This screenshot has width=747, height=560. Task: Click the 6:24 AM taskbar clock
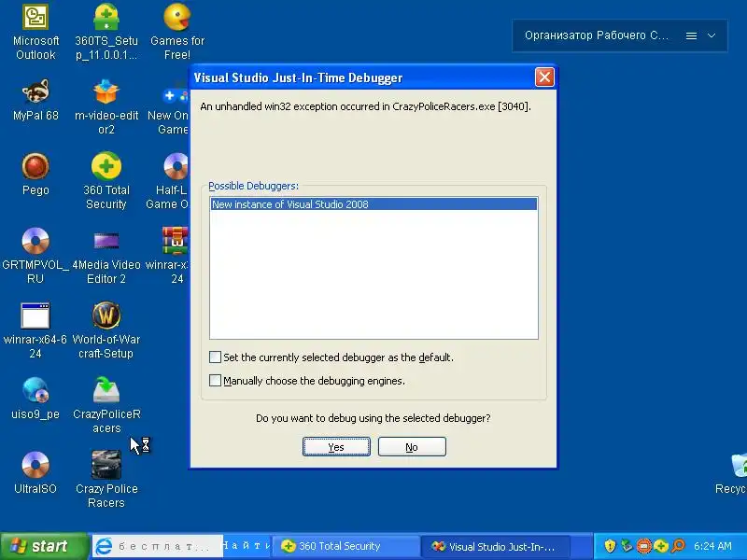point(712,546)
